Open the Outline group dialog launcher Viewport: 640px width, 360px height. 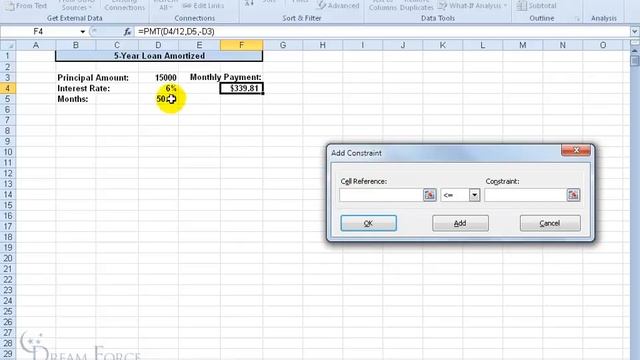(x=577, y=18)
